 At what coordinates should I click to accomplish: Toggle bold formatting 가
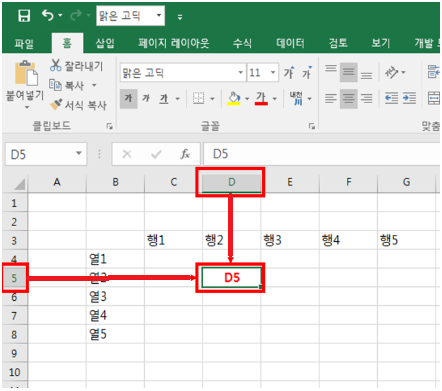pos(128,99)
